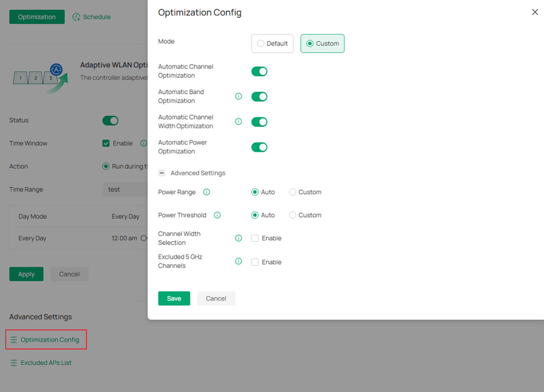This screenshot has height=392, width=544.
Task: Click the Power Range info icon
Action: 206,192
